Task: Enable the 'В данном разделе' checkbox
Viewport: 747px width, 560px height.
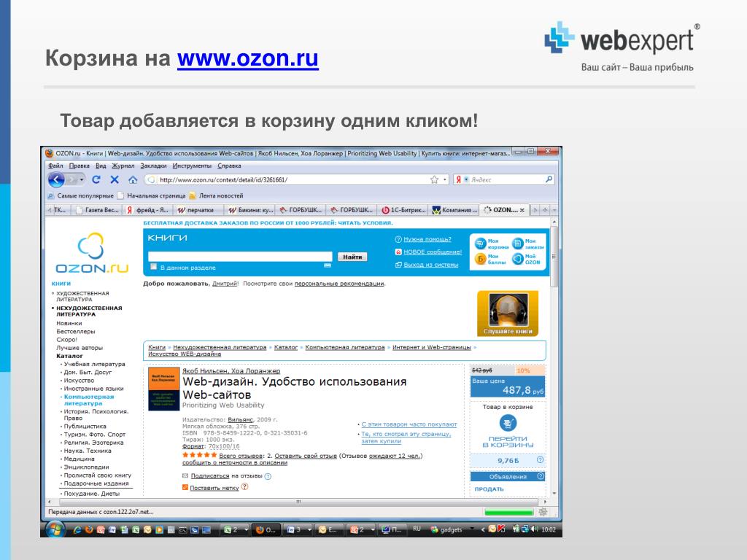Action: tap(153, 267)
